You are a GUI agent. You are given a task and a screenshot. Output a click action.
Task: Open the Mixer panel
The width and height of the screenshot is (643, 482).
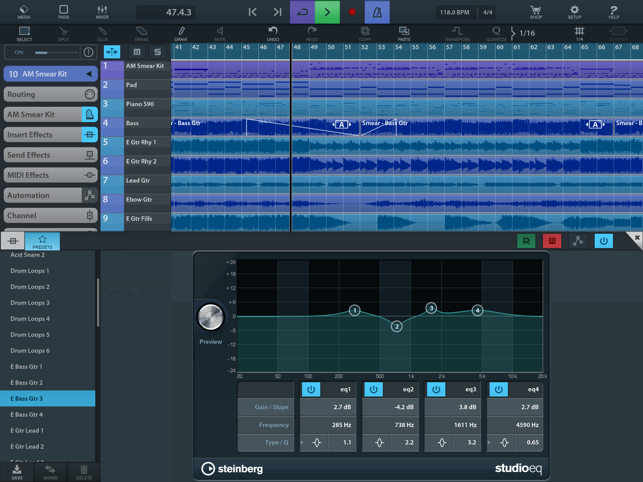[102, 12]
